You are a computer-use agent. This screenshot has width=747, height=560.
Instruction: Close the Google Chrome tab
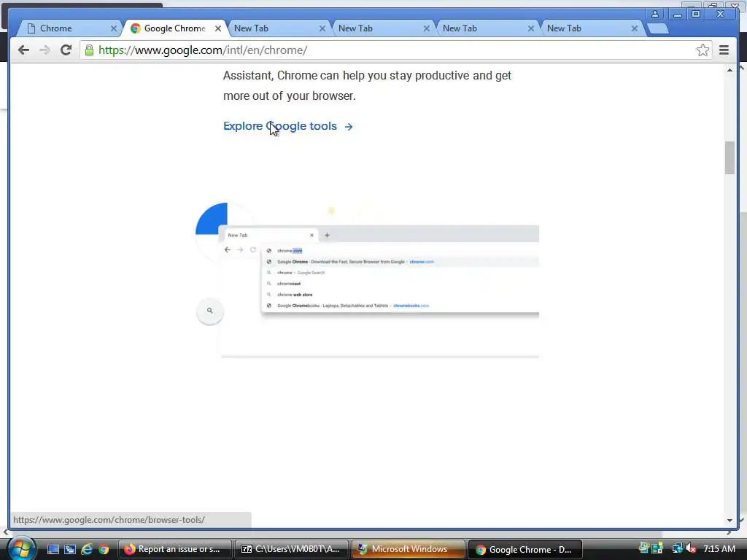pyautogui.click(x=217, y=28)
